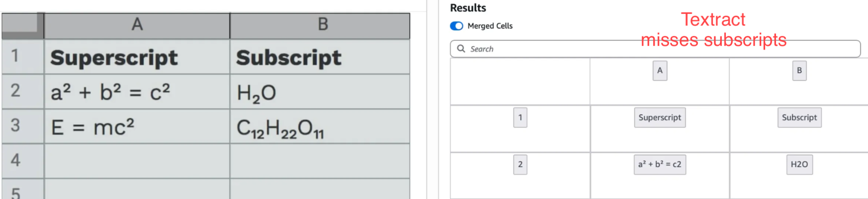Viewport: 868px width, 199px height.
Task: Click the Superscript spreadsheet cell
Action: (x=137, y=57)
